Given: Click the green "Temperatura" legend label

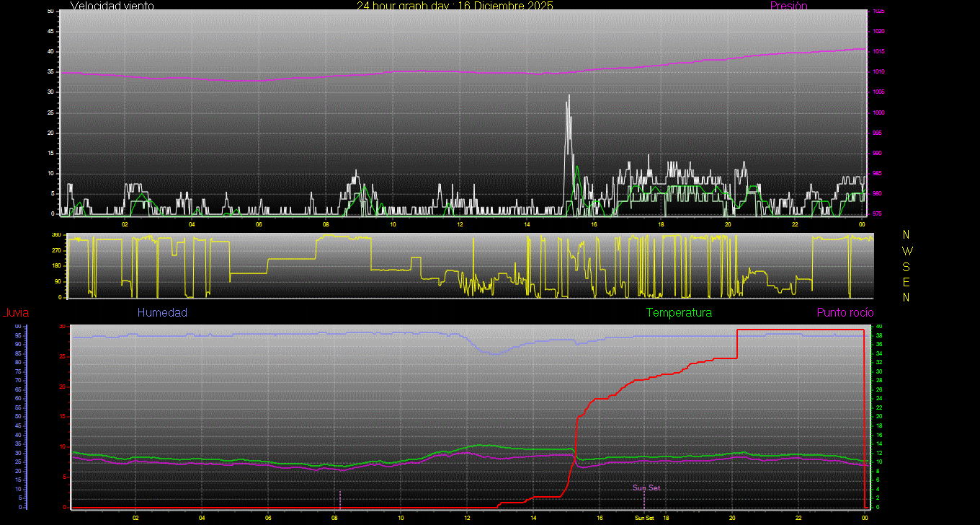Looking at the screenshot, I should coord(679,313).
